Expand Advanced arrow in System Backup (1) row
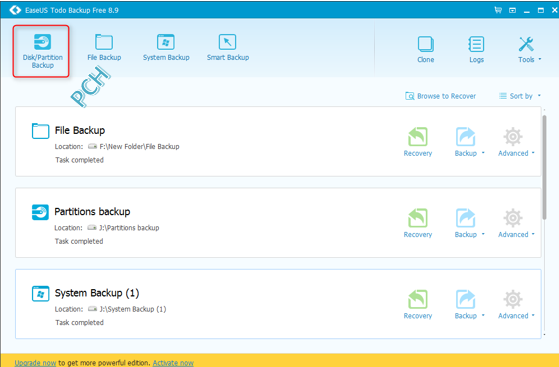Screen dimensions: 559x367 click(533, 315)
